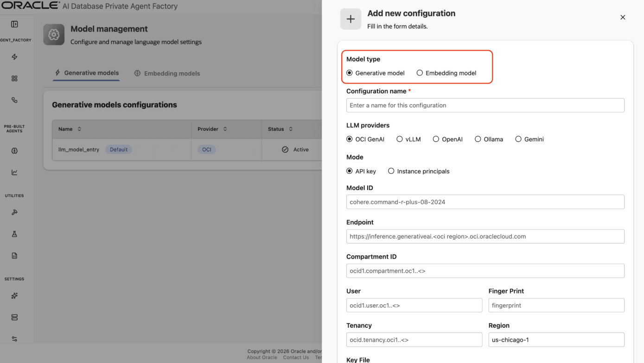Click the OCI provider badge
The image size is (644, 363).
coord(207,150)
